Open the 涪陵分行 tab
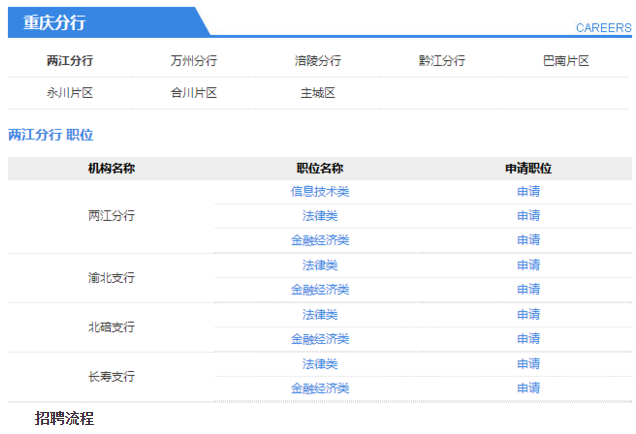This screenshot has width=636, height=434. coord(318,61)
